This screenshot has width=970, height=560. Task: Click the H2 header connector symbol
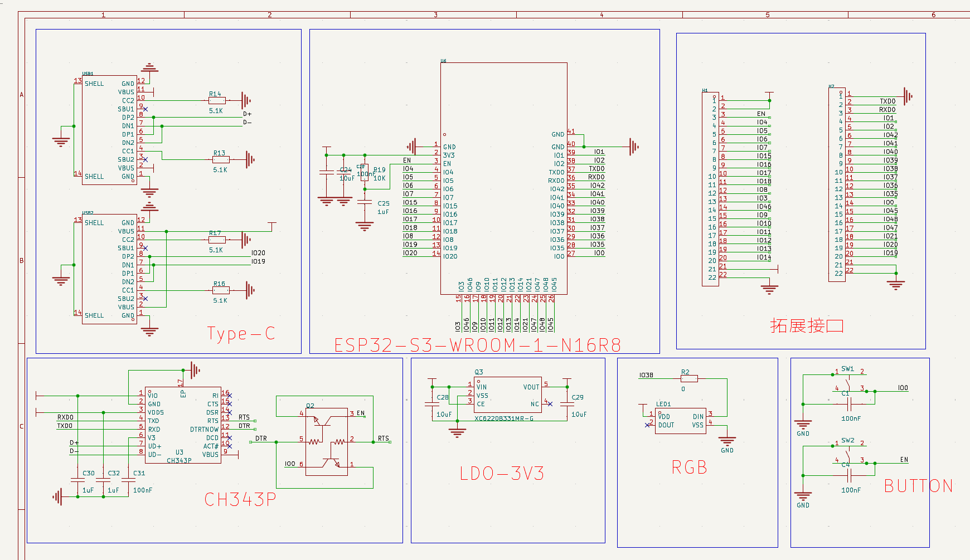pyautogui.click(x=837, y=184)
